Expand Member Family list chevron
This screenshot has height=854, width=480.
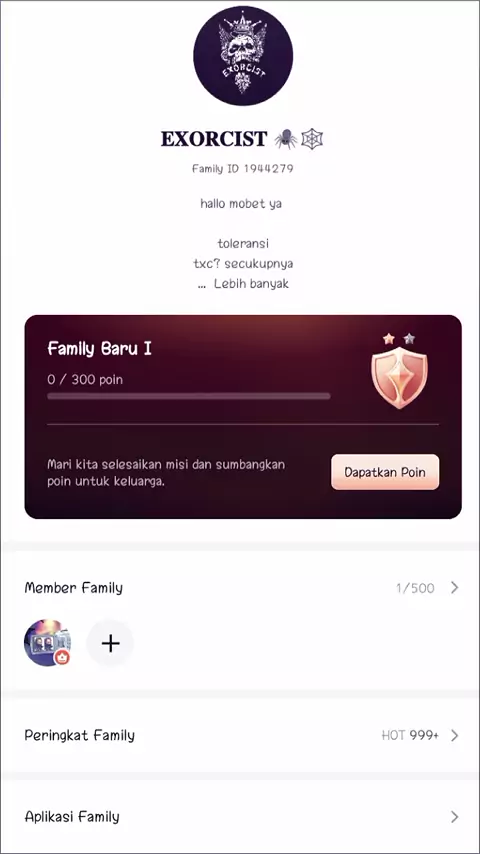click(x=454, y=588)
